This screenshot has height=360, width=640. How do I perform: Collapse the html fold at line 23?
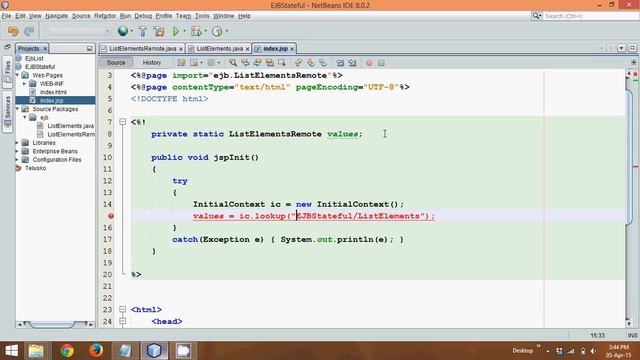(122, 309)
